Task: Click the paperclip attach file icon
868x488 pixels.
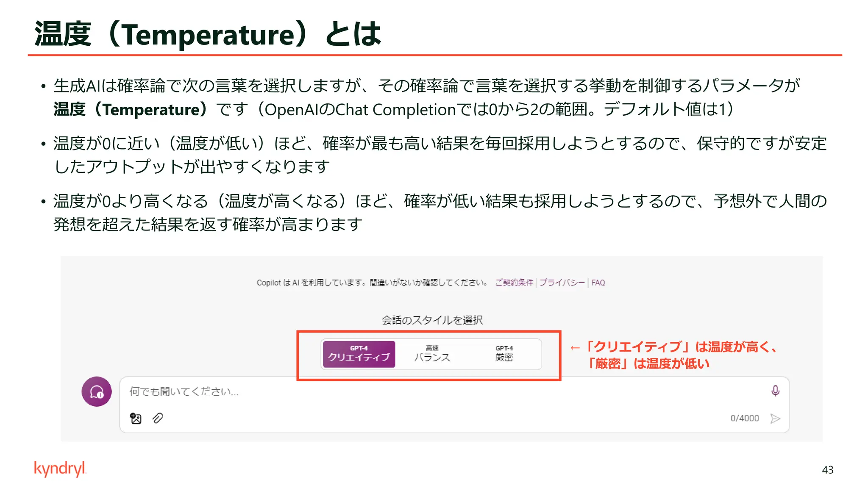Action: 158,418
